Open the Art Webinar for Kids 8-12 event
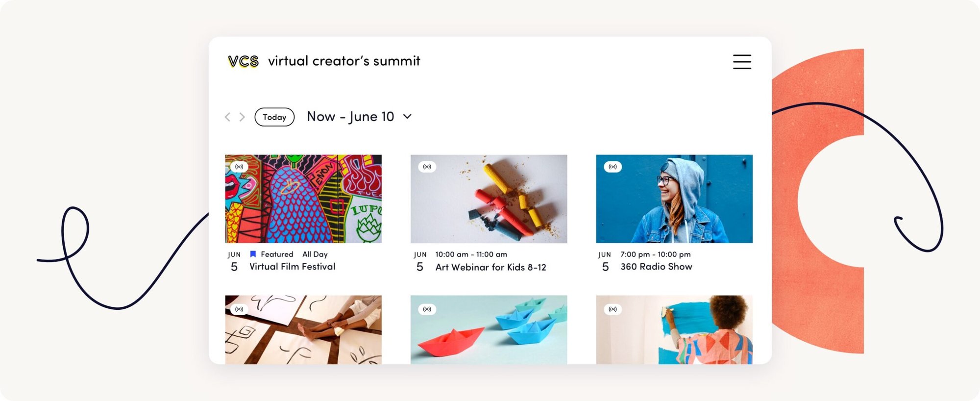 pyautogui.click(x=490, y=268)
